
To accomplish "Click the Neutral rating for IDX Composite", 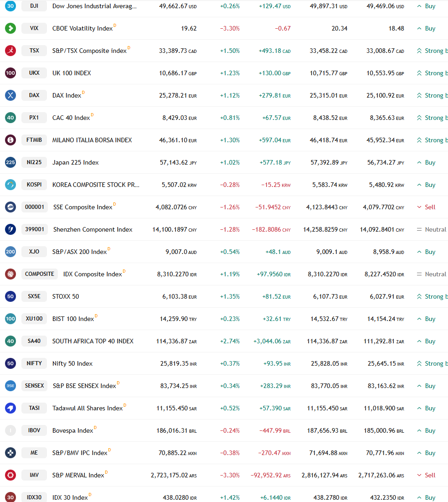I will tap(431, 274).
